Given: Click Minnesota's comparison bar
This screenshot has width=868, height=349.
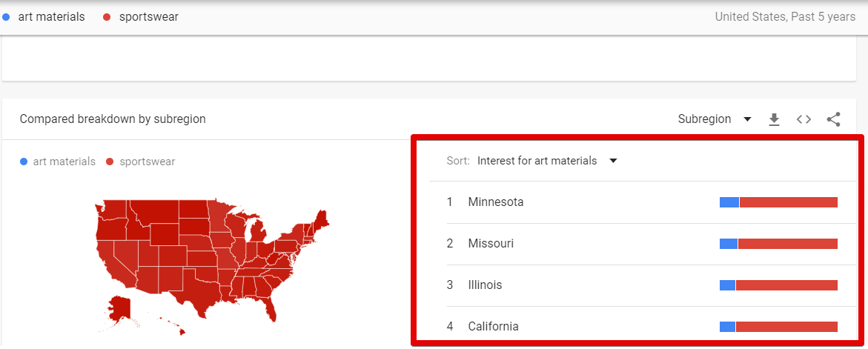Looking at the screenshot, I should (x=778, y=202).
